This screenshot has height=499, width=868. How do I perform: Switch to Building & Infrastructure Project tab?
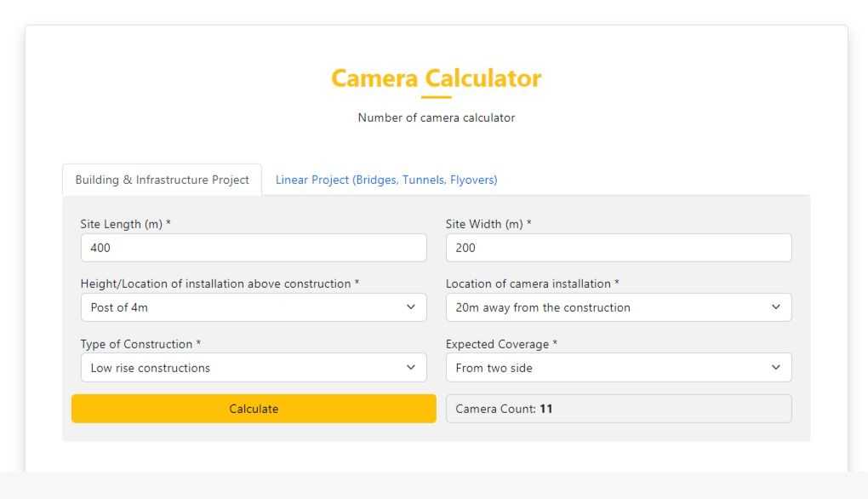(162, 180)
